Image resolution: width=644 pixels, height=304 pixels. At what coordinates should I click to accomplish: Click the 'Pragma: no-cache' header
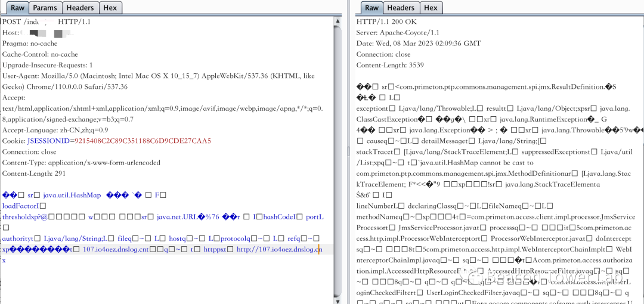coord(30,43)
